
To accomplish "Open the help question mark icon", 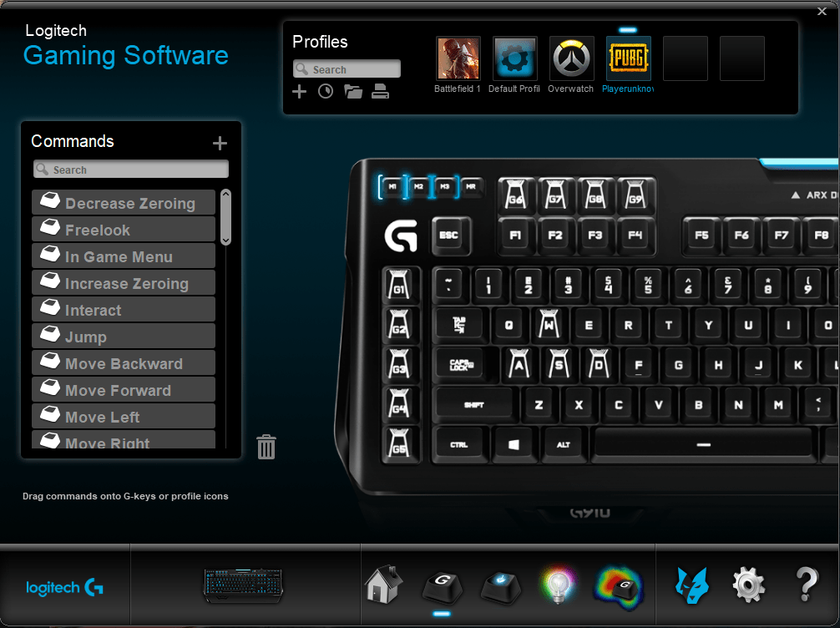I will (807, 584).
